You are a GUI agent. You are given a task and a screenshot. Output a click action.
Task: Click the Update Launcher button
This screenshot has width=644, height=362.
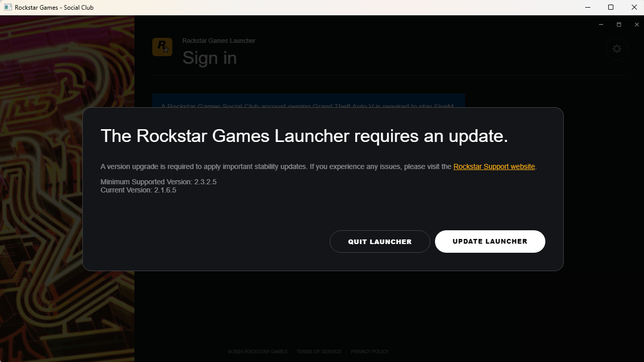490,242
